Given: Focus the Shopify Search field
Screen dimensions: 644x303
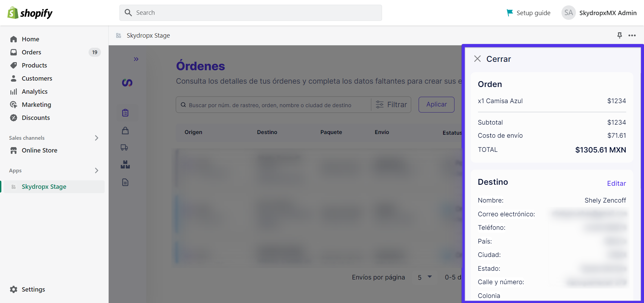Looking at the screenshot, I should pos(251,13).
